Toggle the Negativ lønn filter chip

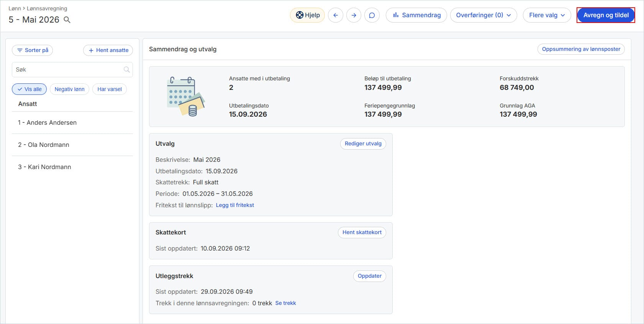69,89
